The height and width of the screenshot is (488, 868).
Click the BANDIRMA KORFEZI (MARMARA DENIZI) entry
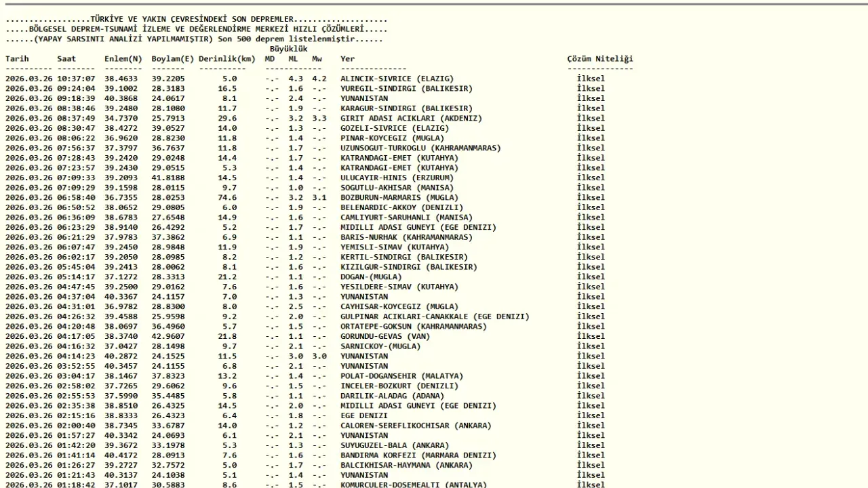[x=418, y=455]
